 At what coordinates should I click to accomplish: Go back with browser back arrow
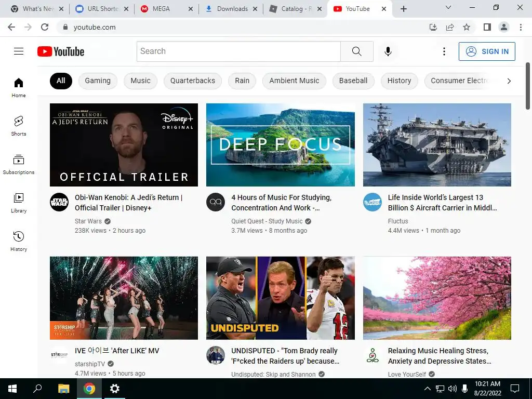coord(11,27)
